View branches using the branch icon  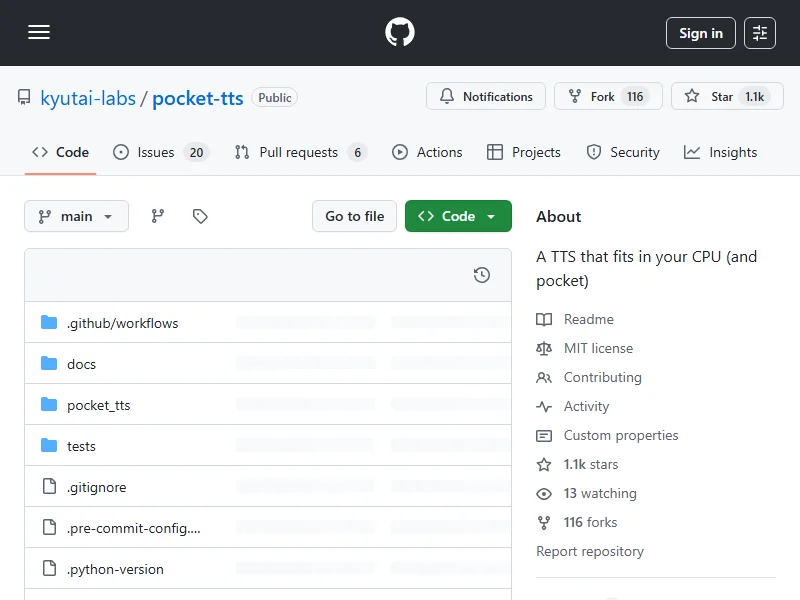158,216
